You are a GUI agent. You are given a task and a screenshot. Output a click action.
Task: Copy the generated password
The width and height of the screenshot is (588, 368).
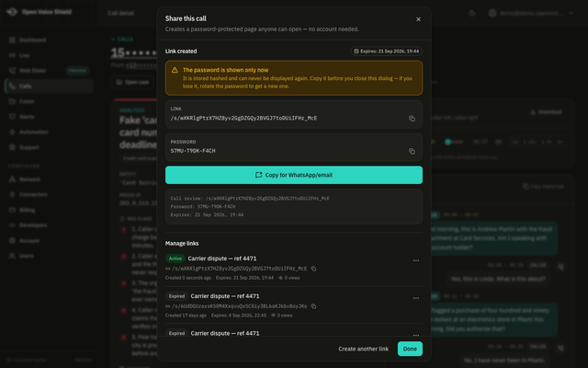pos(412,151)
